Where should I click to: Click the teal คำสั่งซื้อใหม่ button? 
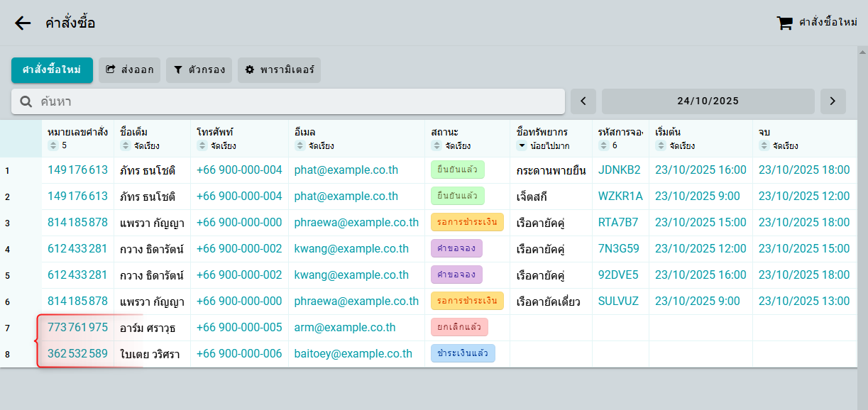[52, 70]
